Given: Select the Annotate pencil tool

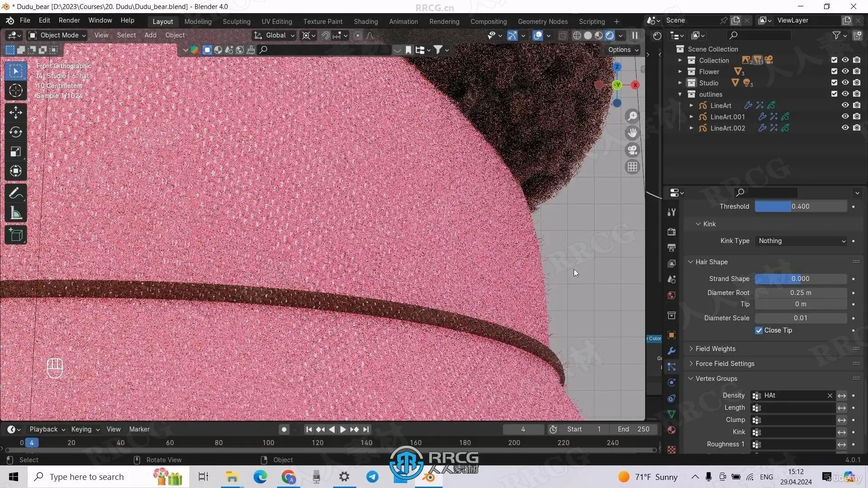Looking at the screenshot, I should pos(16,193).
